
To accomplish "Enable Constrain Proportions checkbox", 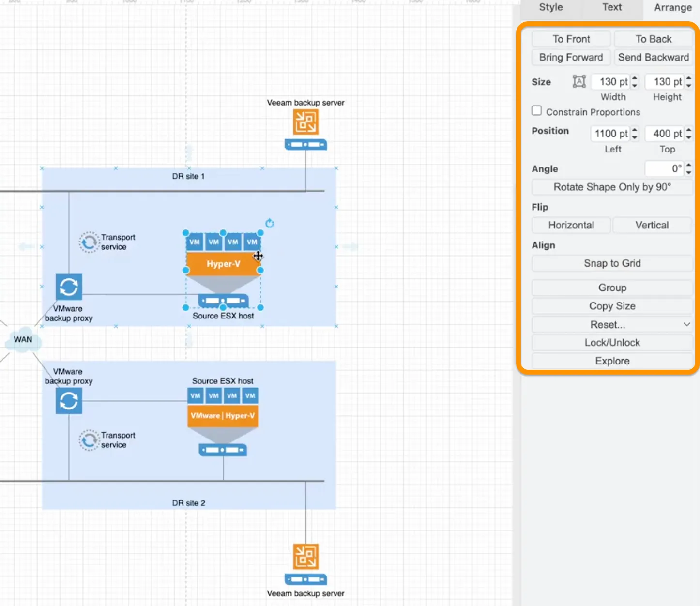I will tap(537, 111).
